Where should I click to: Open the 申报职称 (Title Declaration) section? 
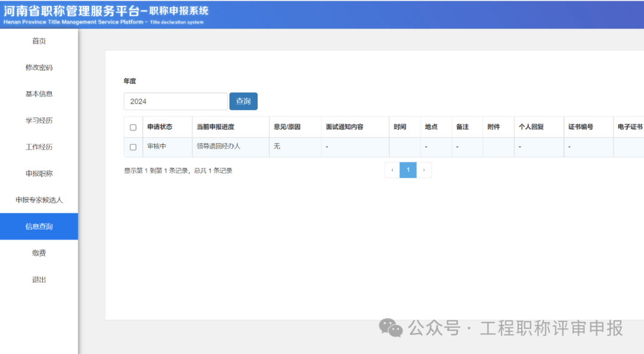pos(39,173)
